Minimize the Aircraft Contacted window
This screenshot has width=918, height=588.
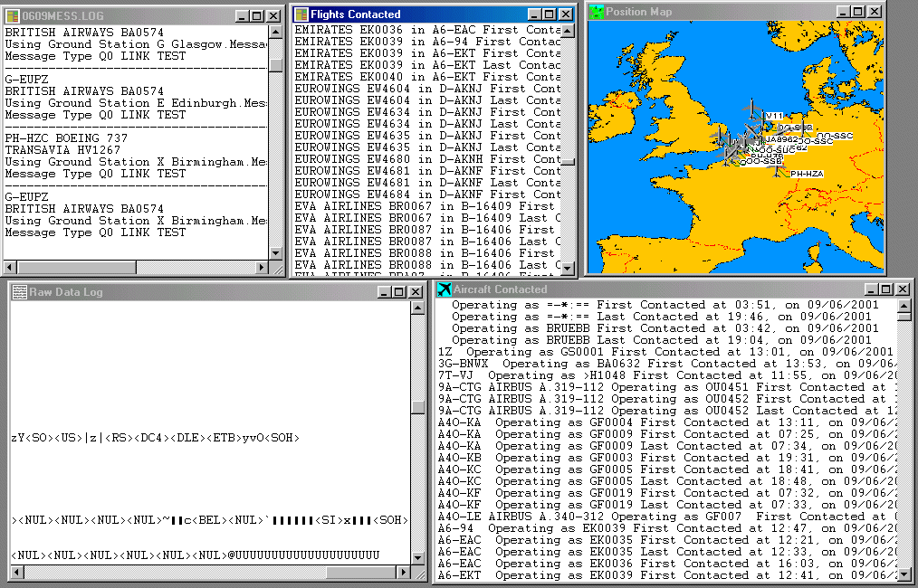tap(871, 289)
